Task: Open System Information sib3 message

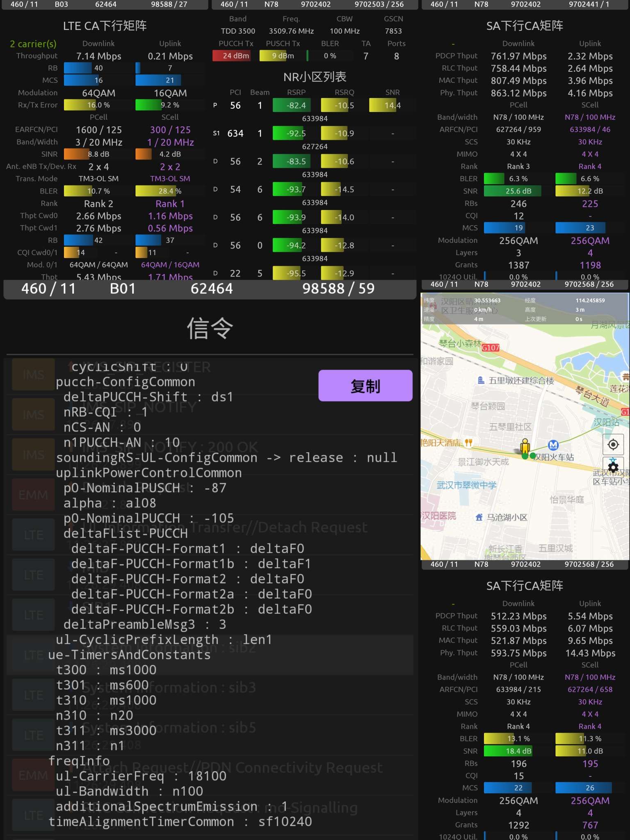Action: [210, 695]
